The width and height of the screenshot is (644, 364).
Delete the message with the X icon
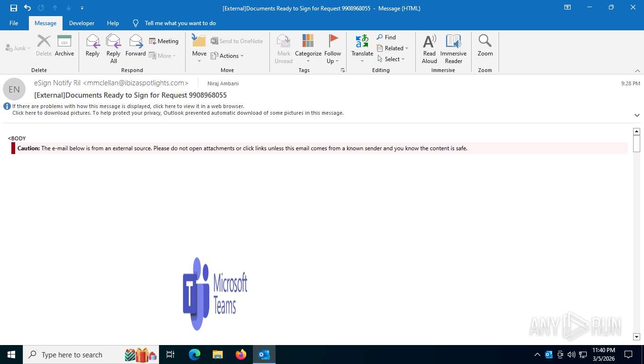click(44, 45)
